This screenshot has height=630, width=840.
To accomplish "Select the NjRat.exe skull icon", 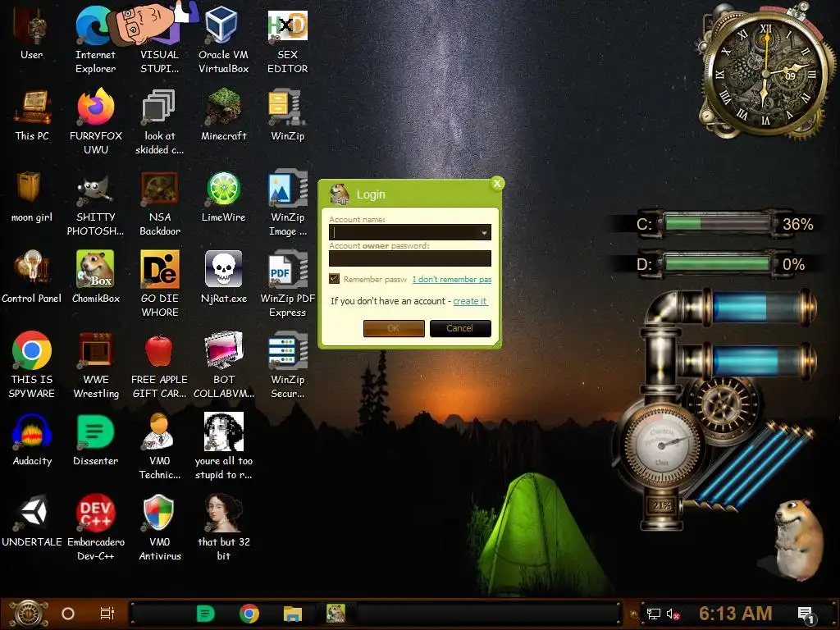I will click(x=223, y=277).
